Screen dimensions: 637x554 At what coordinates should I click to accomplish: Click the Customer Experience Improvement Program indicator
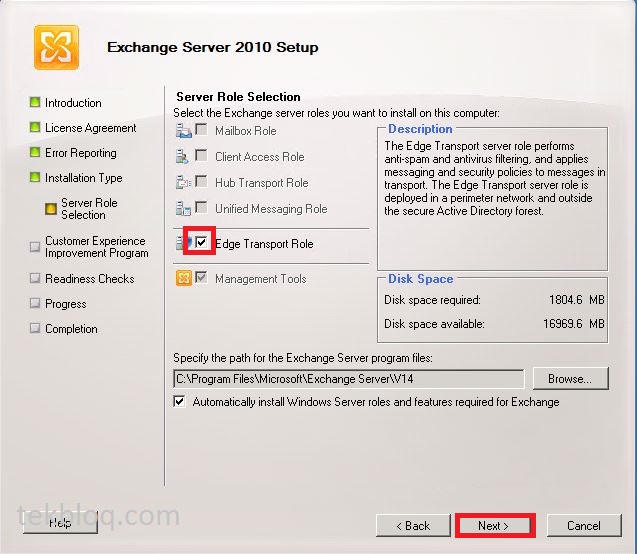[x=35, y=247]
